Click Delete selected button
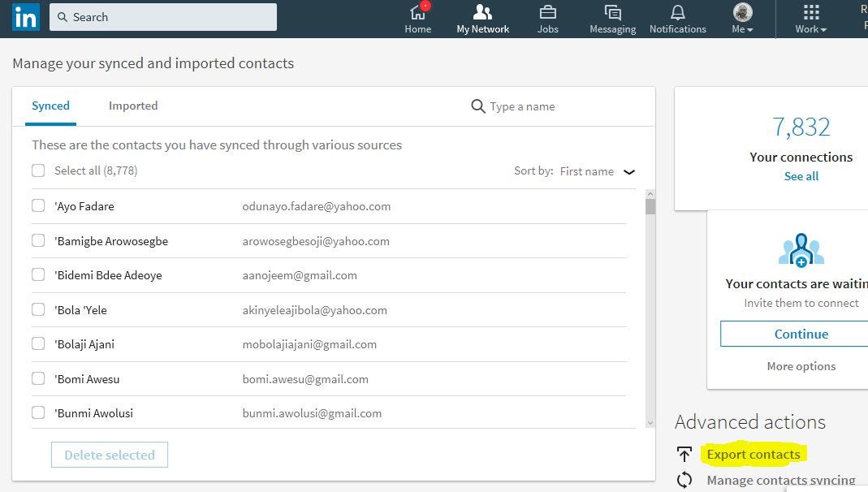 (110, 455)
